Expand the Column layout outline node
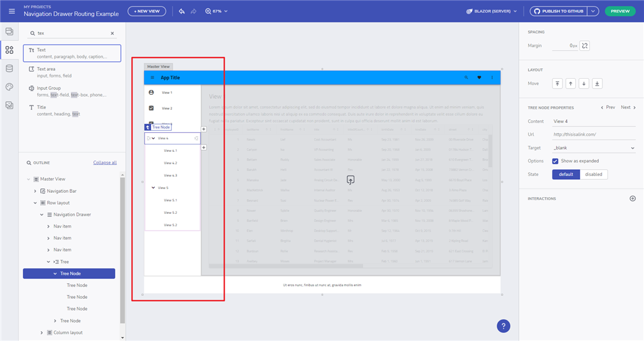Screen dimensions: 644x341 point(42,333)
